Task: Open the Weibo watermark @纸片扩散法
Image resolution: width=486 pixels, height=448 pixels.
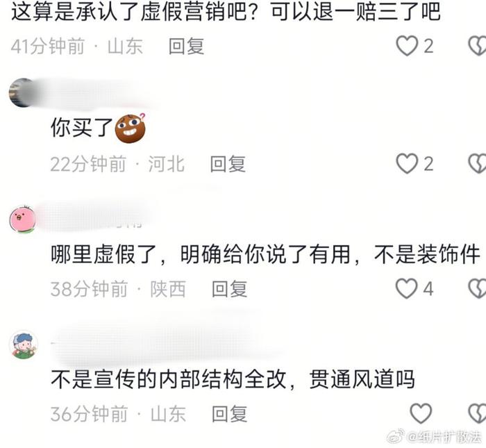Action: click(434, 437)
